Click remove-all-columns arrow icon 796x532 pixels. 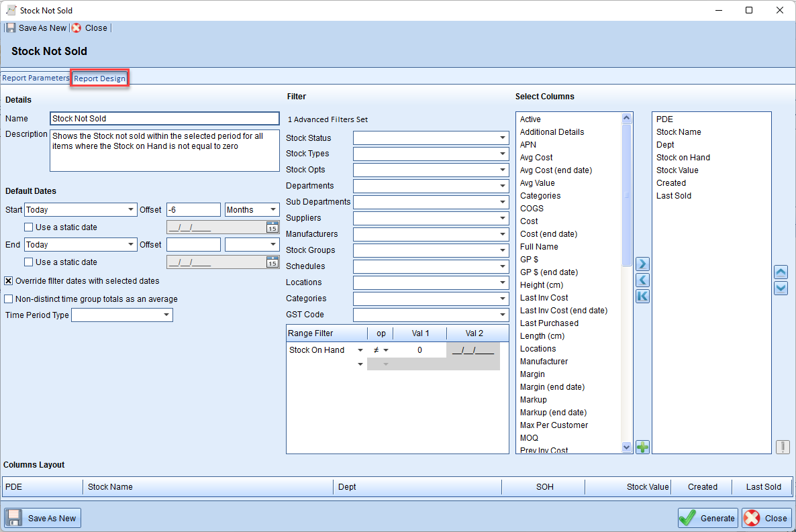(x=643, y=297)
